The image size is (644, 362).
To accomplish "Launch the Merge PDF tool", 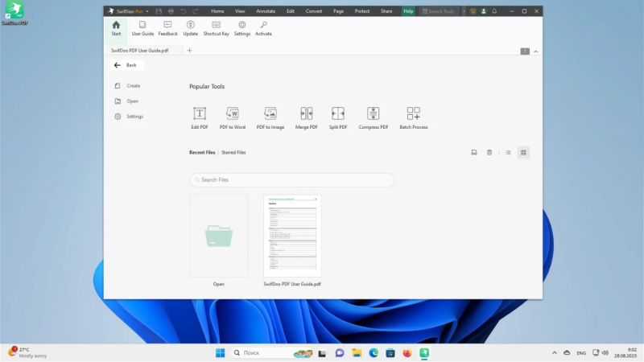I will click(x=307, y=117).
